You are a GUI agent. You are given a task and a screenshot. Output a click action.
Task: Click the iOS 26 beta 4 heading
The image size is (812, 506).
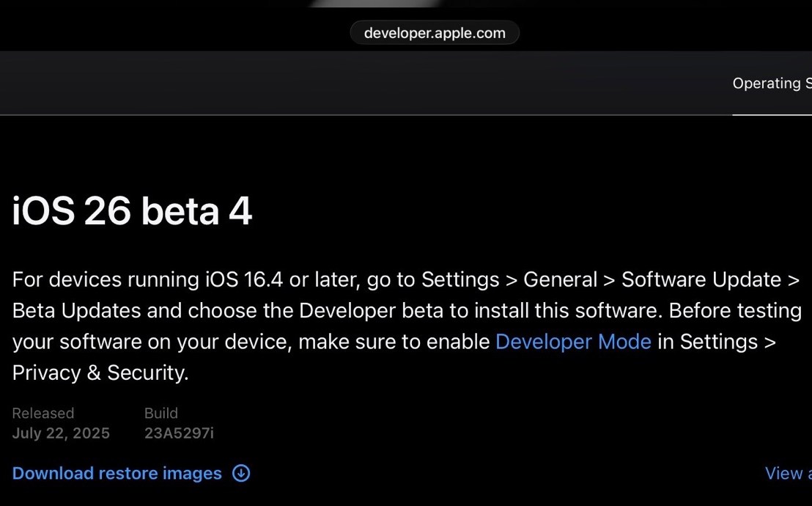[132, 210]
